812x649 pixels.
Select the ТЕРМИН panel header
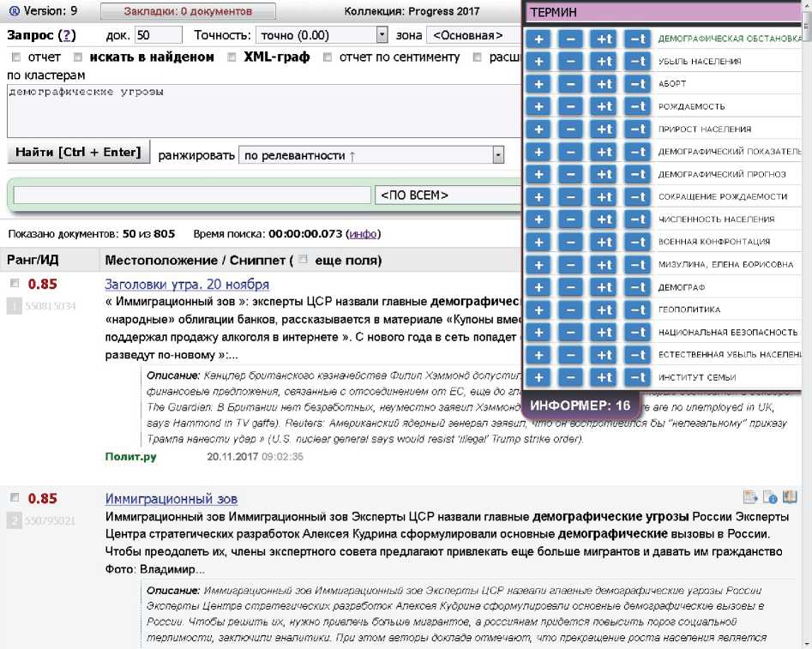pyautogui.click(x=663, y=12)
